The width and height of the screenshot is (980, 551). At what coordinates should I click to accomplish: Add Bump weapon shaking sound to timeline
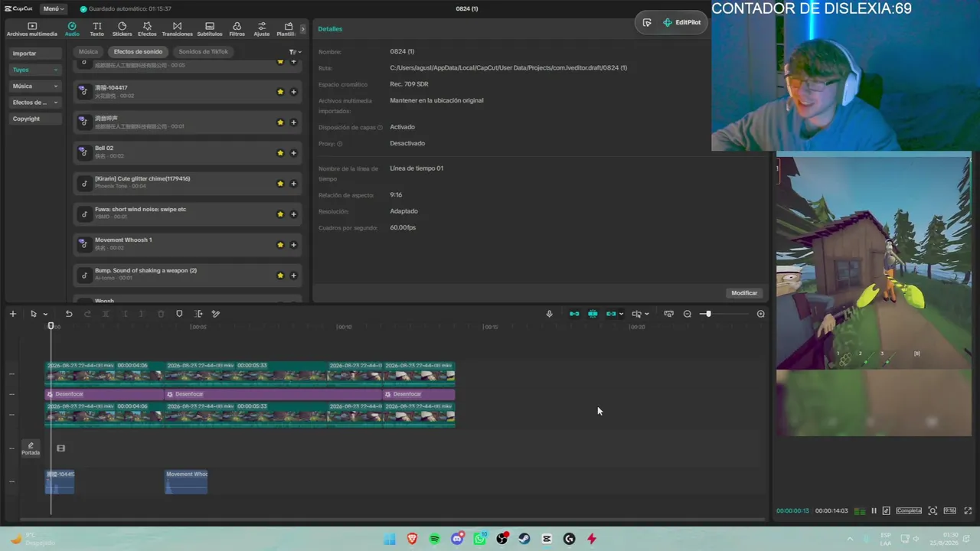click(x=293, y=275)
